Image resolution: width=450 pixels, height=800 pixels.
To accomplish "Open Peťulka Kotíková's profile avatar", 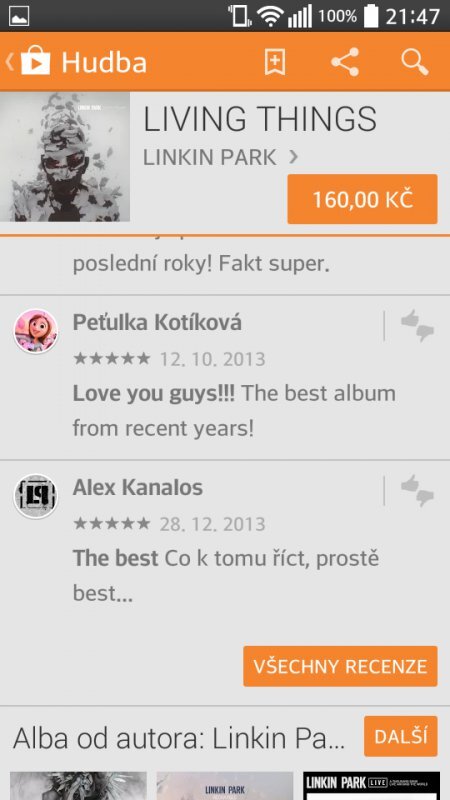I will (x=36, y=331).
